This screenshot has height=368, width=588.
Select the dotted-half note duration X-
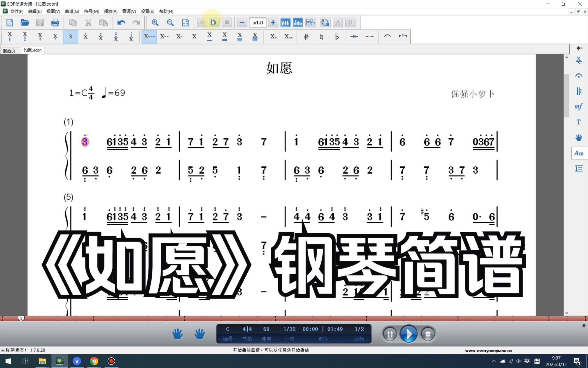179,37
